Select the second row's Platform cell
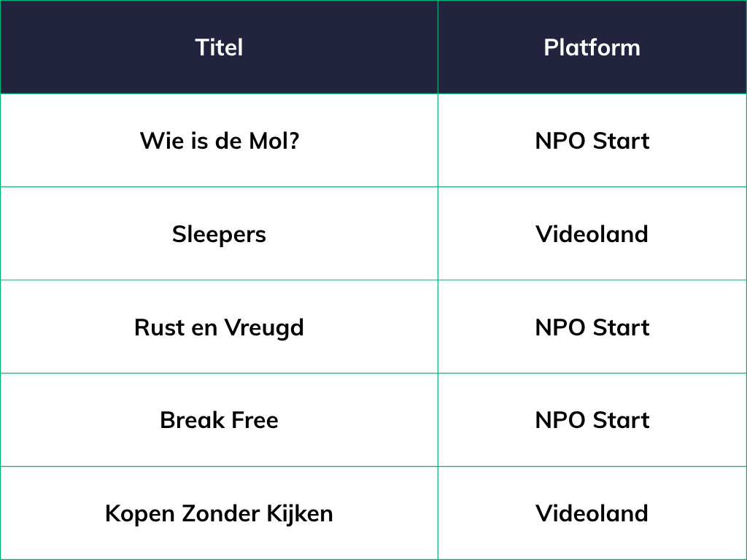The image size is (747, 560). (x=592, y=233)
